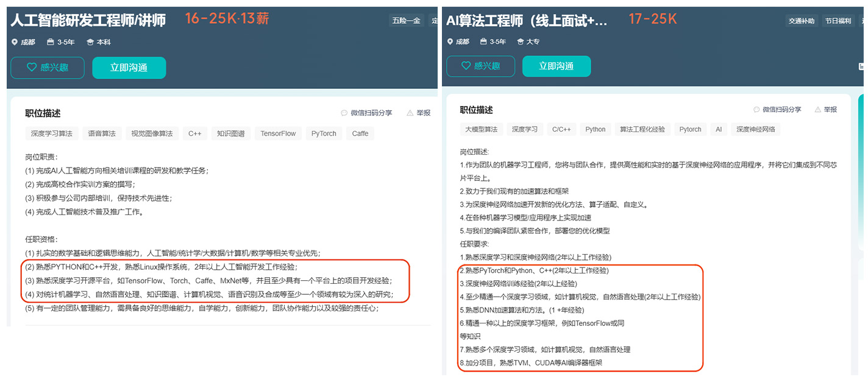Click the 交通补助 benefit tag
The height and width of the screenshot is (388, 868).
[x=802, y=21]
